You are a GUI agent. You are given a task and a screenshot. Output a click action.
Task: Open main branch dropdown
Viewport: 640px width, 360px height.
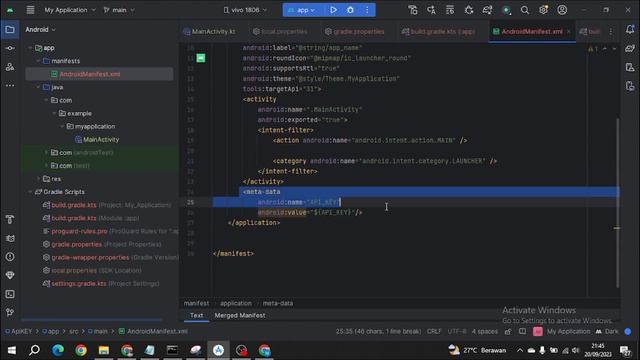[119, 10]
